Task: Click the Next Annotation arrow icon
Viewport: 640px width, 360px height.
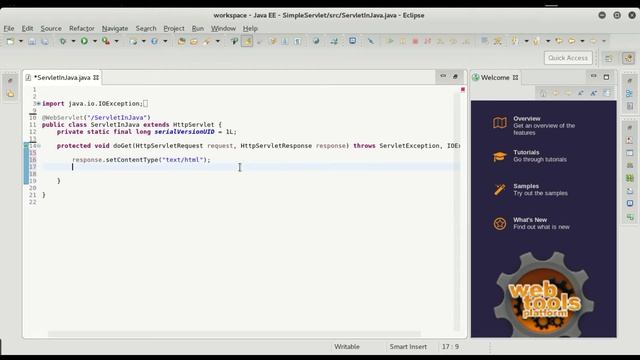Action: coord(516,41)
